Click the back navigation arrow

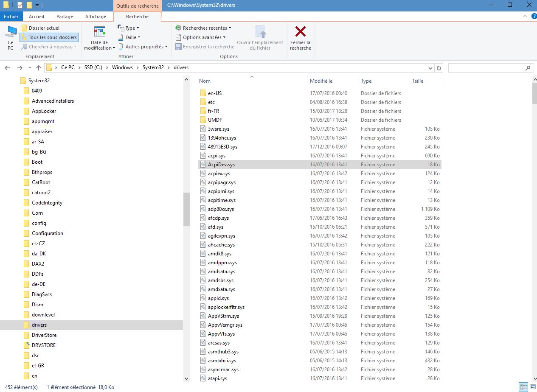click(x=7, y=68)
